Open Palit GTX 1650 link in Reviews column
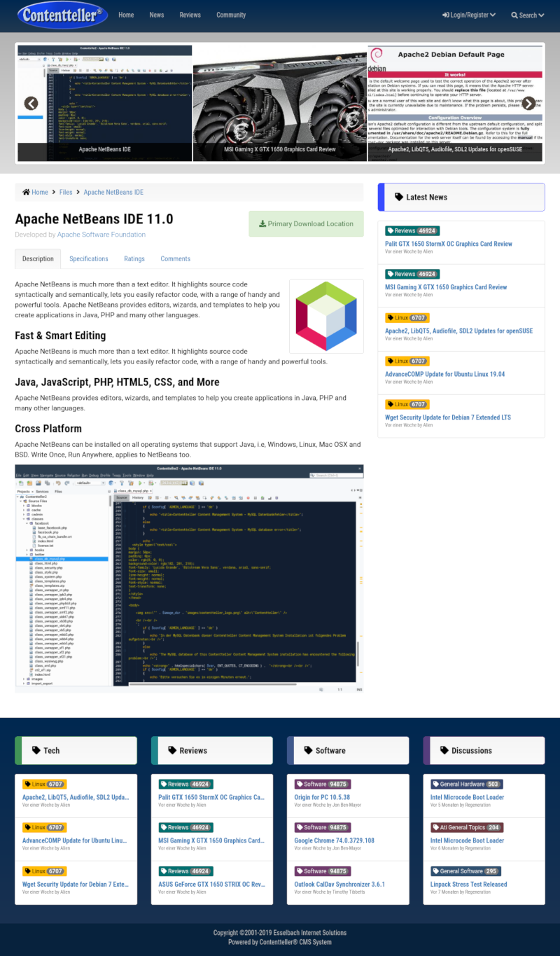Viewport: 560px width, 956px height. (211, 797)
